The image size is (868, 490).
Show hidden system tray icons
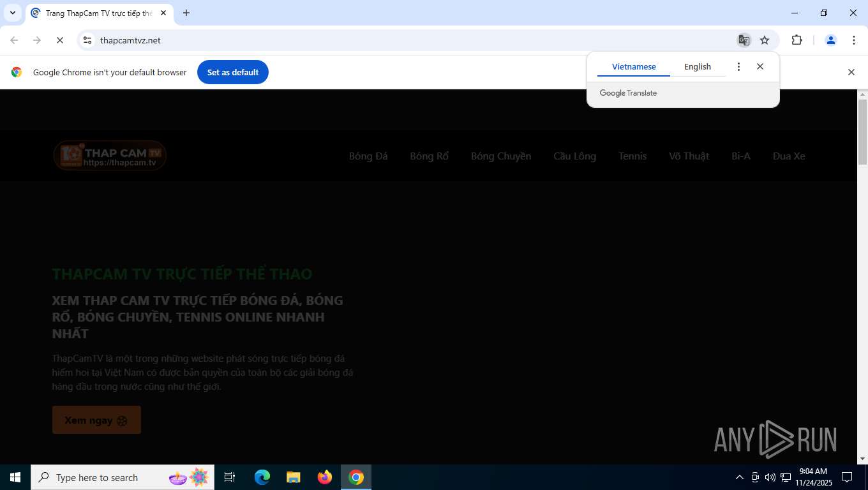pyautogui.click(x=740, y=477)
